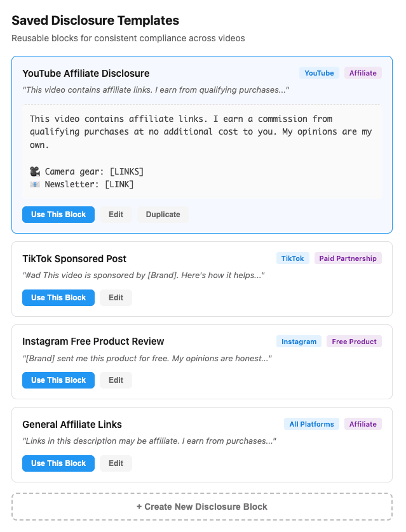Edit the General Affiliate Links template

point(116,463)
